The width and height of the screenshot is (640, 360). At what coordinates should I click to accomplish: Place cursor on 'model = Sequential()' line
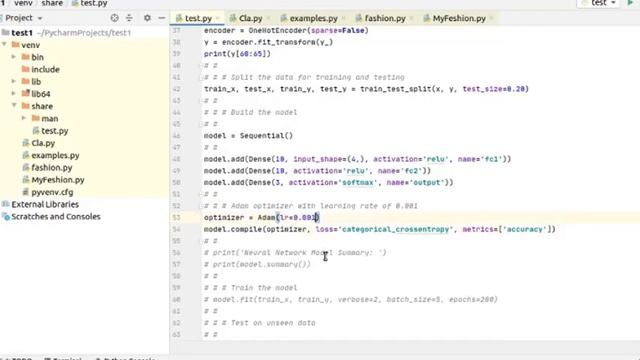point(248,136)
